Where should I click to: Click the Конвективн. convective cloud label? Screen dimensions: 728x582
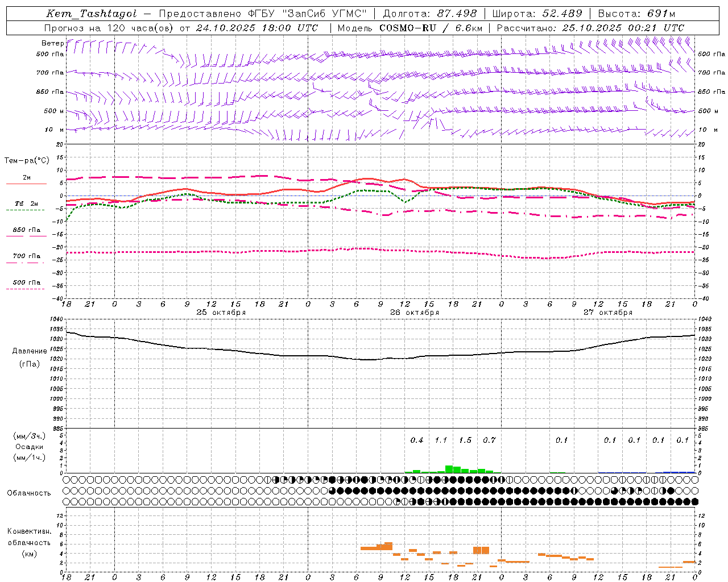(x=30, y=531)
